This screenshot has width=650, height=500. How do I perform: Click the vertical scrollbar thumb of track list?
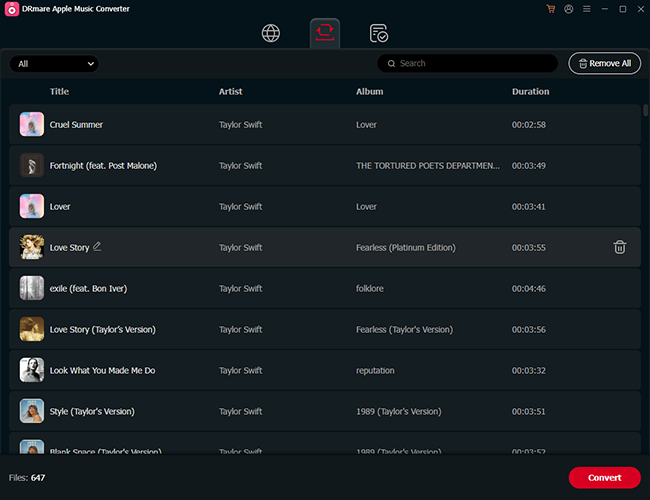[645, 110]
